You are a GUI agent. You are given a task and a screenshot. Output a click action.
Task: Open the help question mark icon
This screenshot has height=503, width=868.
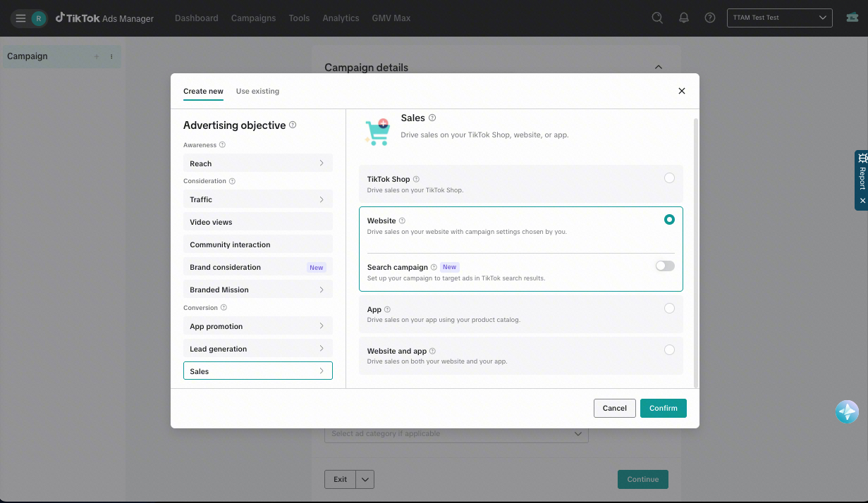pos(710,18)
